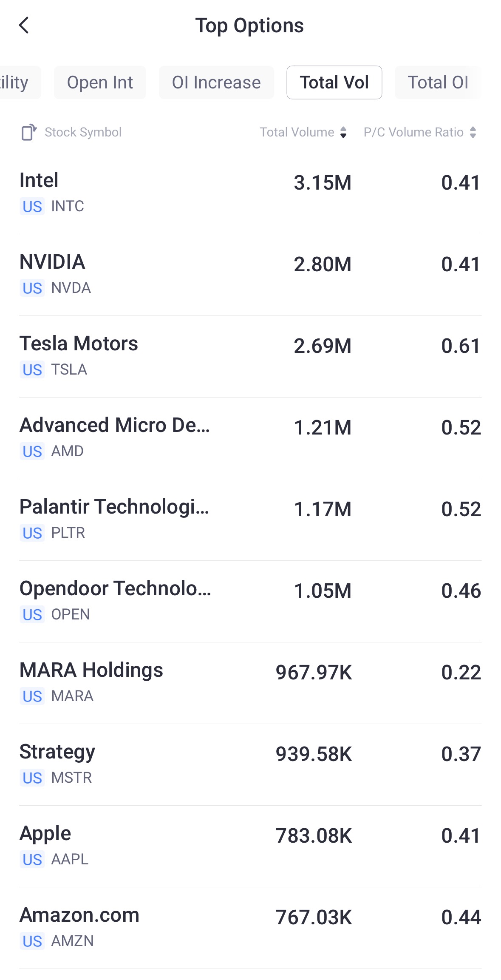This screenshot has height=980, width=501.
Task: Switch to the OI Increase tab
Action: pyautogui.click(x=216, y=82)
